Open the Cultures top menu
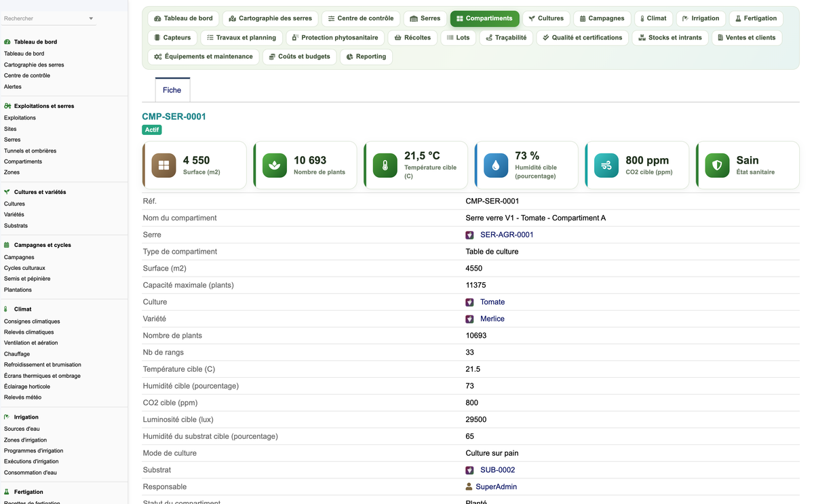 click(546, 18)
